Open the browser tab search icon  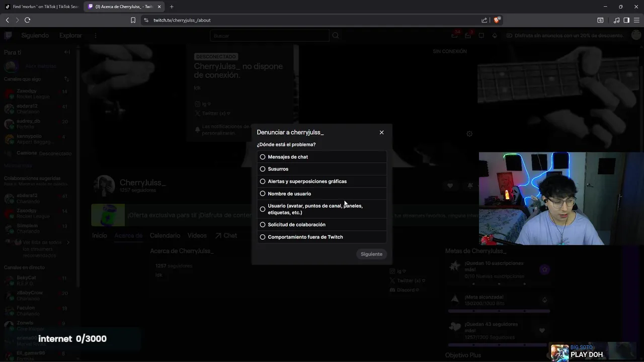click(x=600, y=20)
